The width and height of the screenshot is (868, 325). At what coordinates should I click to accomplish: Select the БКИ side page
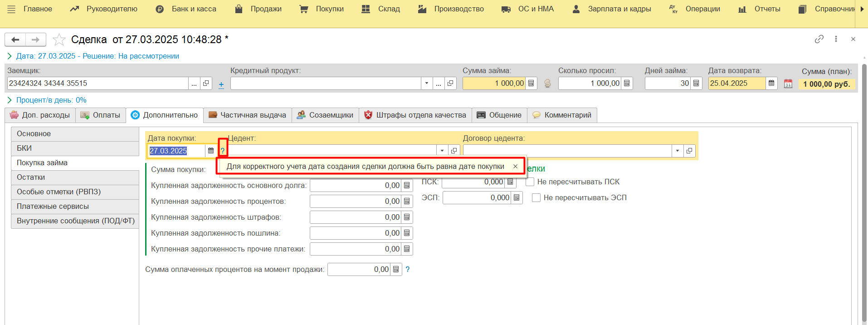pyautogui.click(x=75, y=148)
